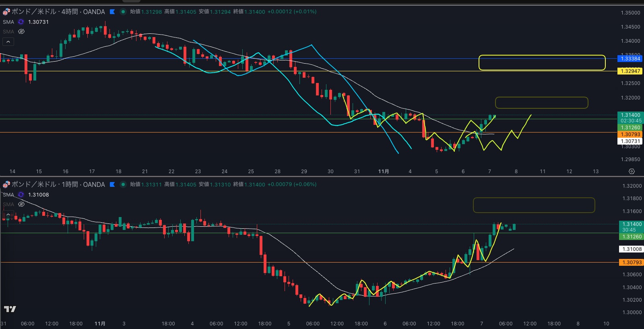This screenshot has width=644, height=329.
Task: Collapse the indicator legend in the 4-hour chart
Action: 8,41
